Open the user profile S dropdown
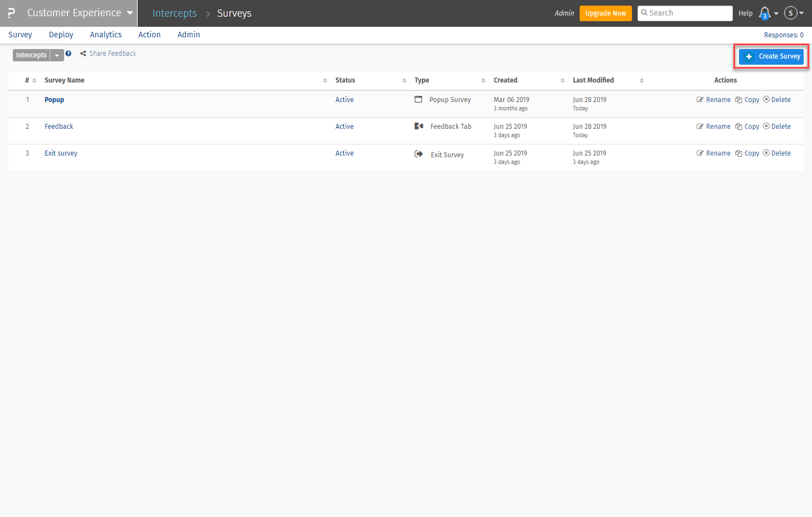Screen dimensions: 812x517 pyautogui.click(x=794, y=13)
